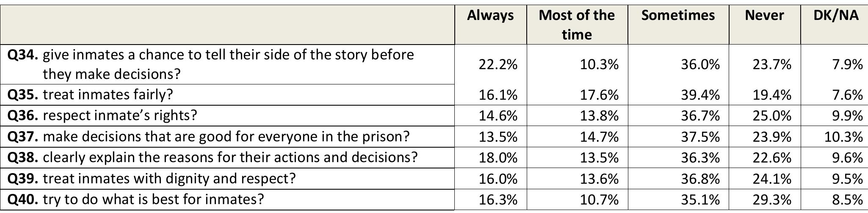The image size is (868, 213).
Task: Click the Q37 question about good decisions
Action: [226, 137]
